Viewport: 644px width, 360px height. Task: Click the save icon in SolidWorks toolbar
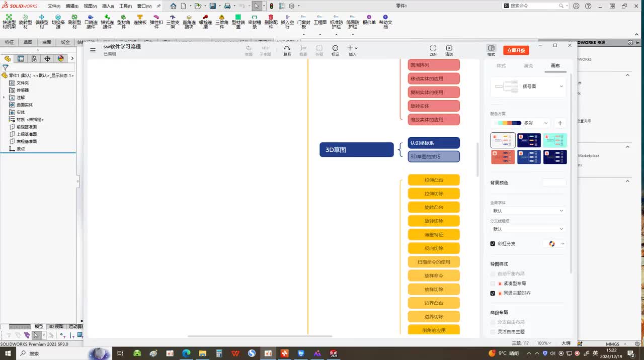click(213, 6)
